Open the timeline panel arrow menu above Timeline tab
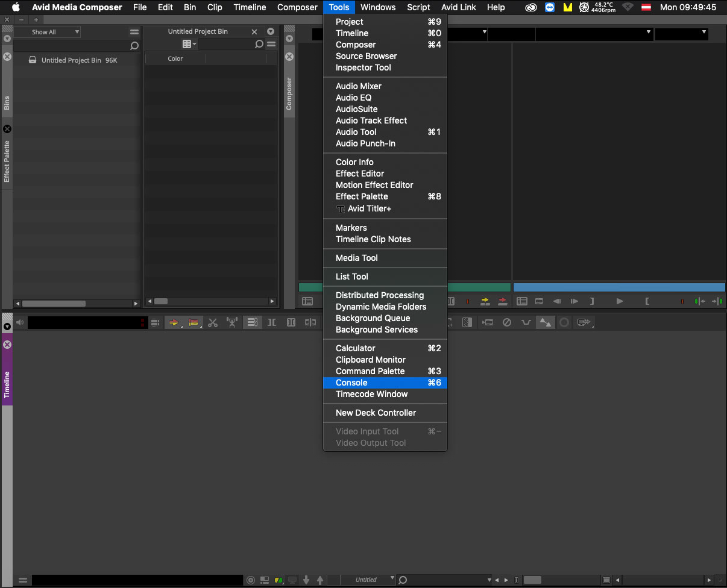 [7, 327]
